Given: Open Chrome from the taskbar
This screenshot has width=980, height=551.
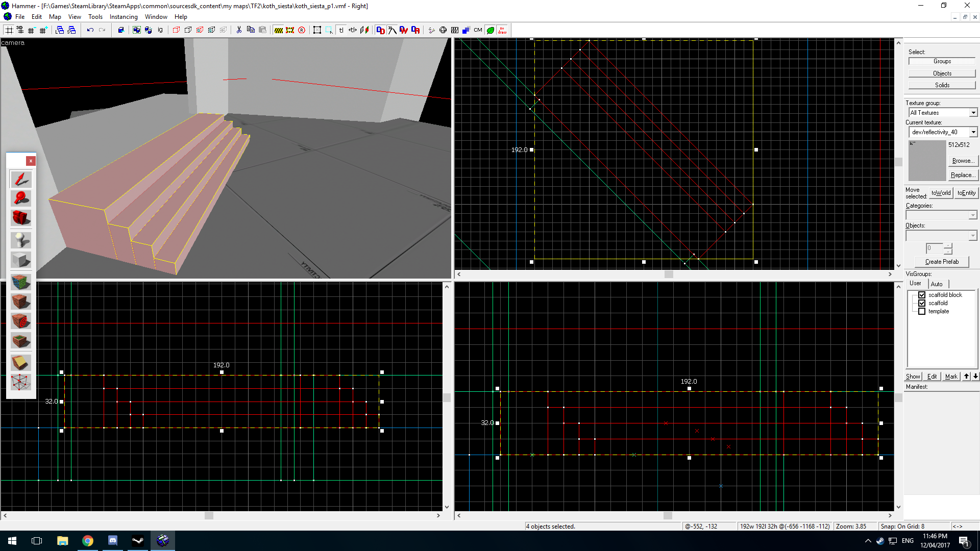Looking at the screenshot, I should click(x=88, y=541).
